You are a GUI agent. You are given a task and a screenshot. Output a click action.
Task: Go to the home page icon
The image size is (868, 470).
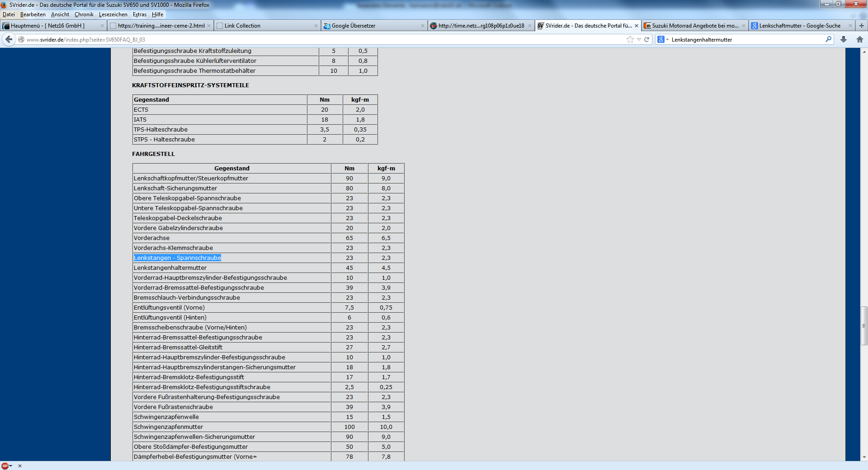860,39
